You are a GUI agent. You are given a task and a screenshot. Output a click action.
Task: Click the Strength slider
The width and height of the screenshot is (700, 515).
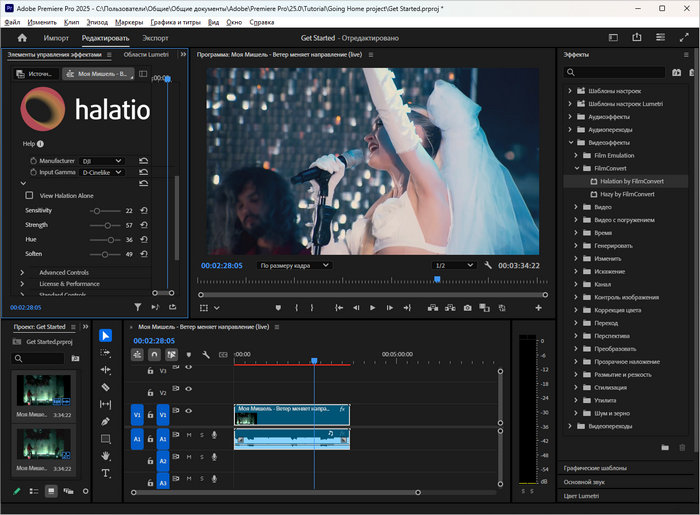click(x=105, y=225)
